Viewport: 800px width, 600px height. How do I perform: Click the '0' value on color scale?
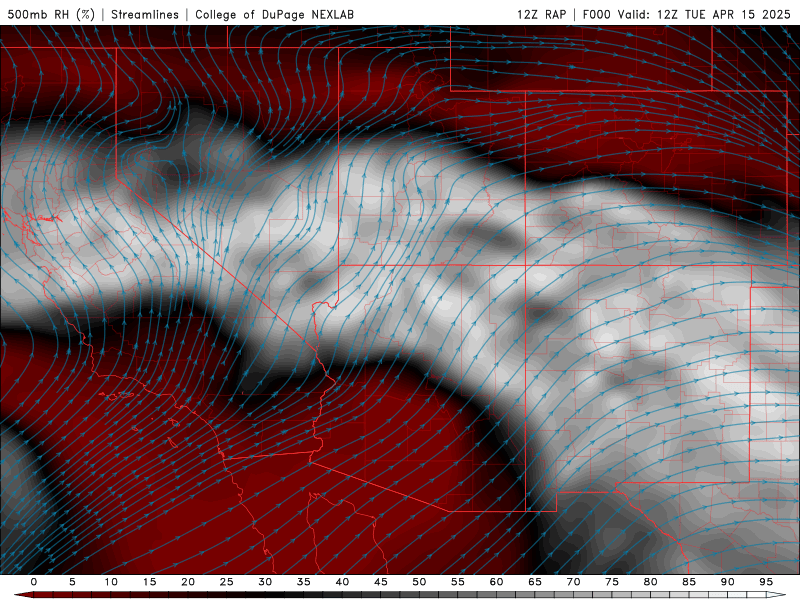34,582
